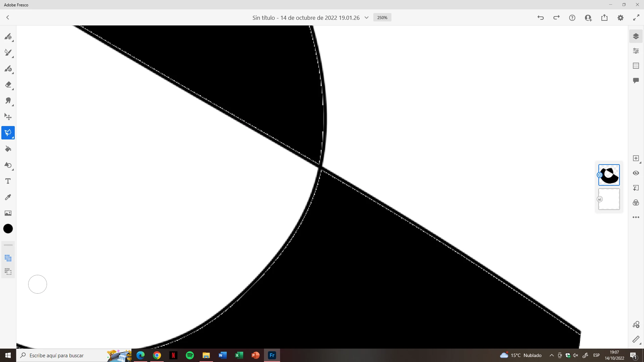Expand document title dropdown chevron
Image resolution: width=644 pixels, height=362 pixels.
(x=366, y=18)
